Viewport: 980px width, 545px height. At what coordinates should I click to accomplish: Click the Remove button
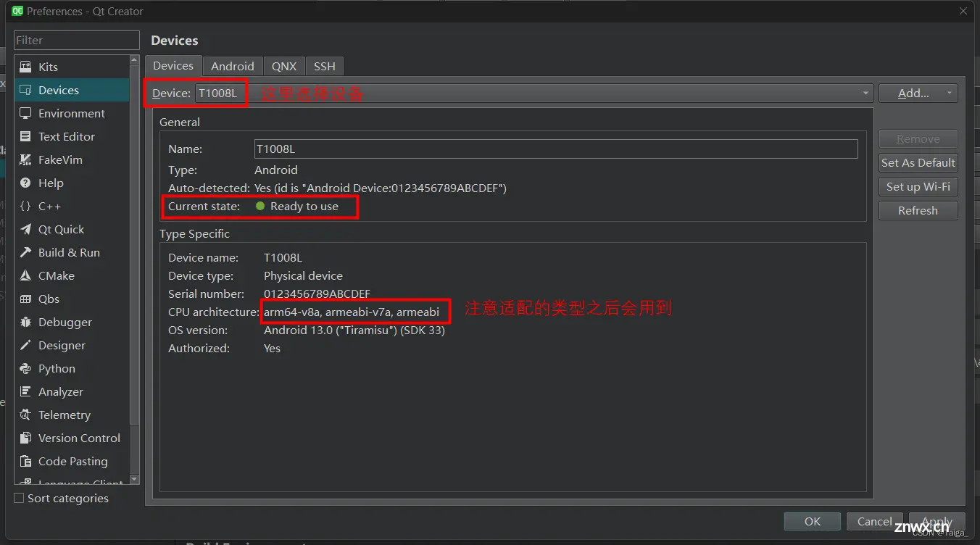(x=918, y=138)
